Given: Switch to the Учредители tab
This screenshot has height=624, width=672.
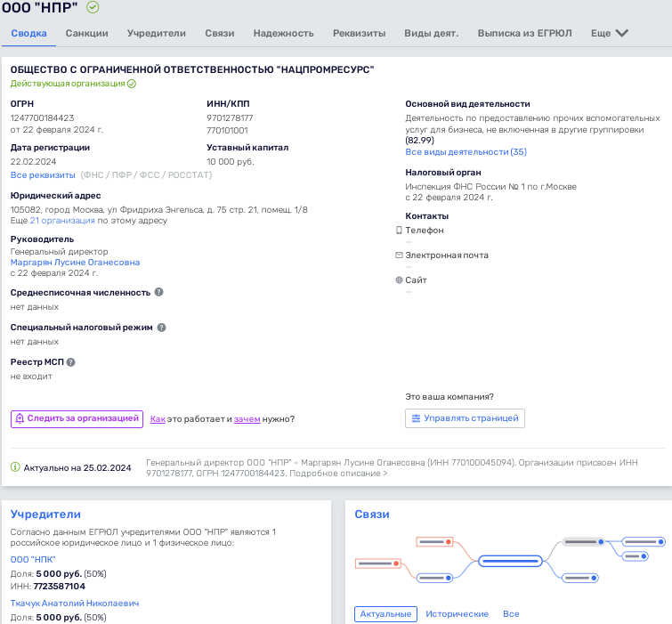Looking at the screenshot, I should coord(157,33).
